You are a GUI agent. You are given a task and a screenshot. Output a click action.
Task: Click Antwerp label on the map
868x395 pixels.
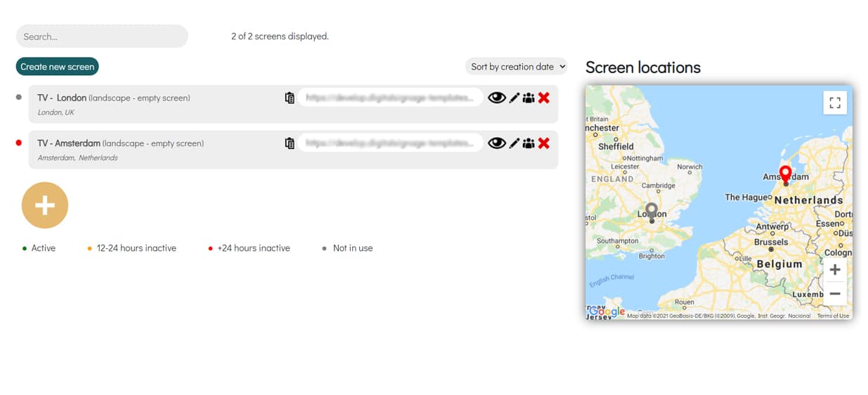coord(772,227)
